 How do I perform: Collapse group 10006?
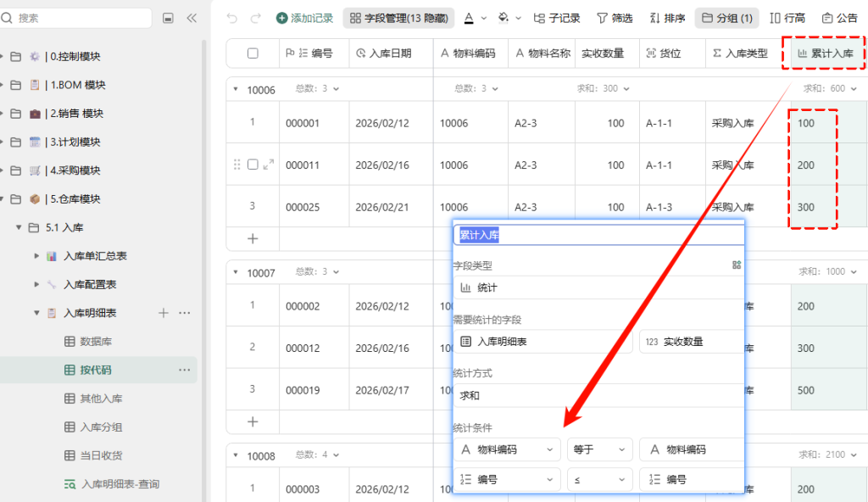click(x=236, y=89)
